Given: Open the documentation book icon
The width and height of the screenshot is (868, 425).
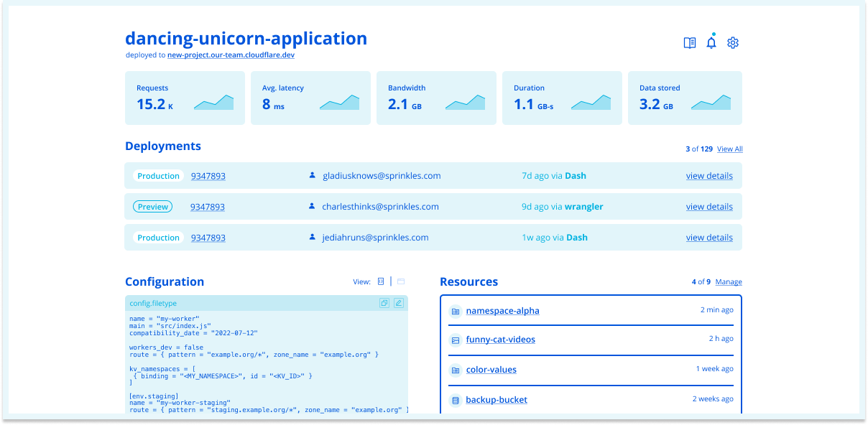Looking at the screenshot, I should point(690,43).
